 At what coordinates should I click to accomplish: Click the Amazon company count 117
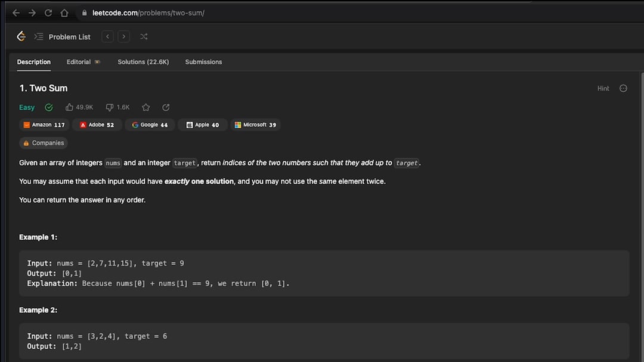click(60, 125)
